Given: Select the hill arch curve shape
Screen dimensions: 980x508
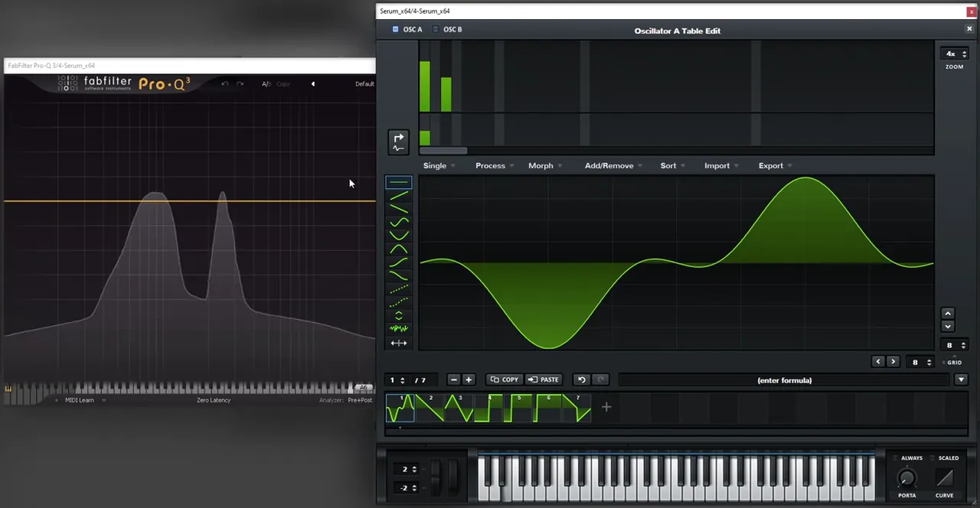Looking at the screenshot, I should click(x=398, y=249).
